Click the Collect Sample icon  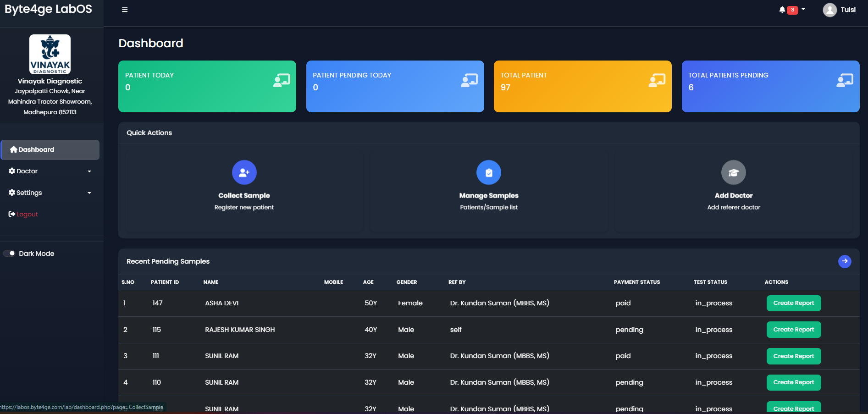pos(244,172)
